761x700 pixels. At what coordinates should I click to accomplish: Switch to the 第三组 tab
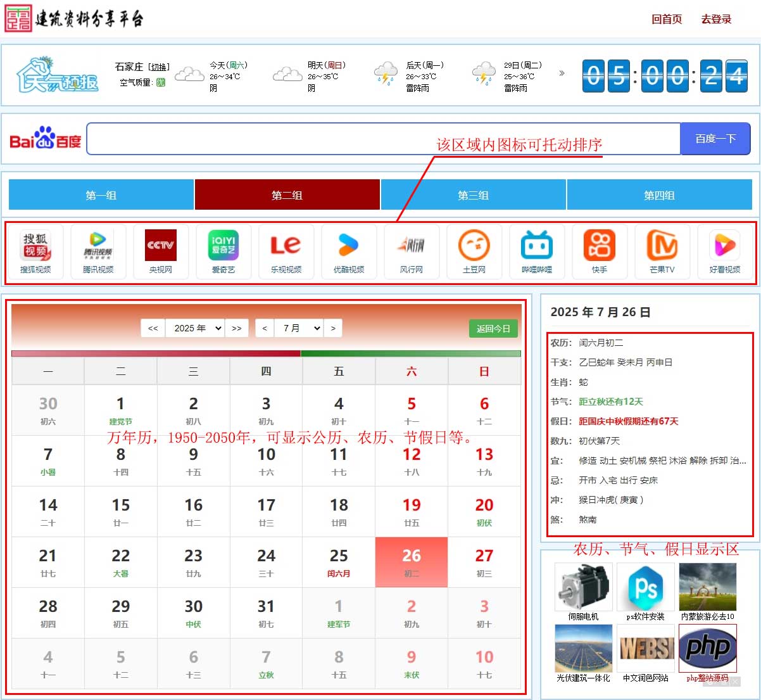tap(474, 195)
